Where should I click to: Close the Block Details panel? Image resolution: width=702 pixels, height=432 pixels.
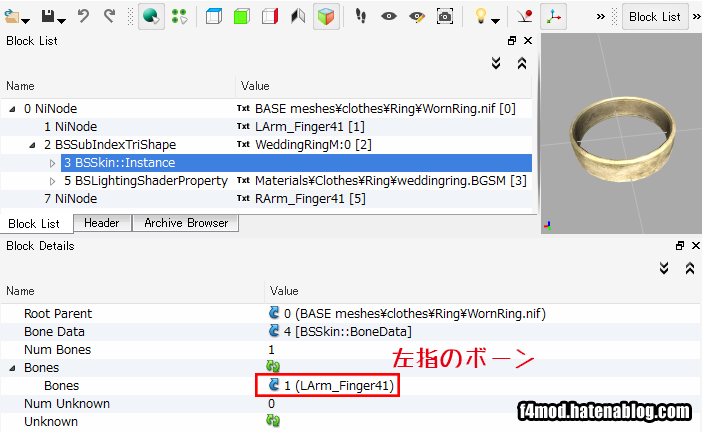point(696,245)
